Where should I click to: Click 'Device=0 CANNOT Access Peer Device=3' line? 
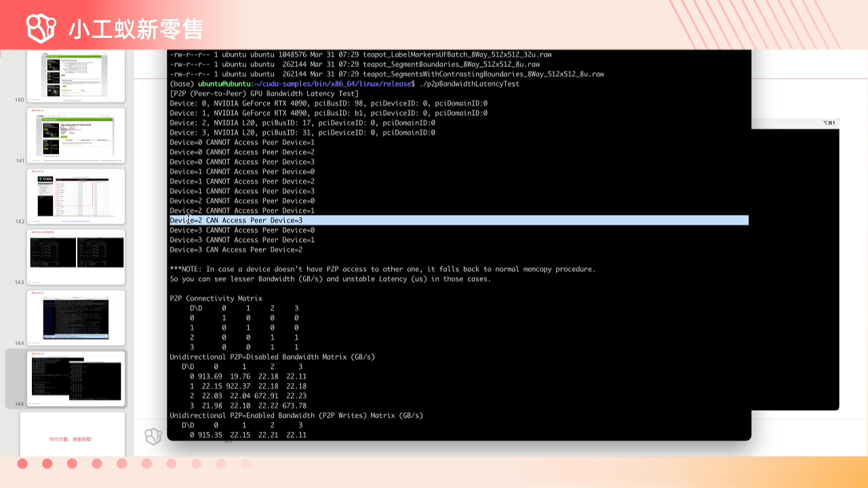[242, 162]
